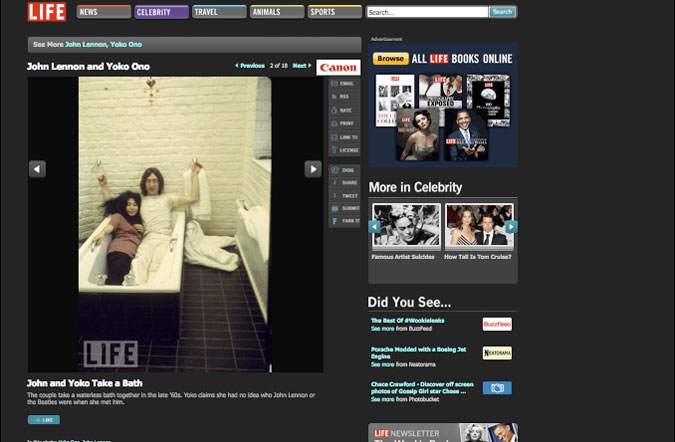Switch to the Travel tab

(219, 13)
